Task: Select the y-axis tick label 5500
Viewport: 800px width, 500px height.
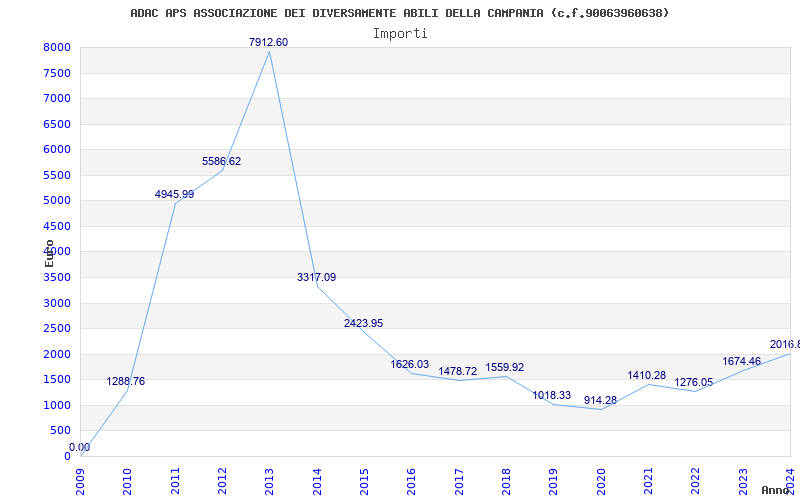Action: click(57, 176)
